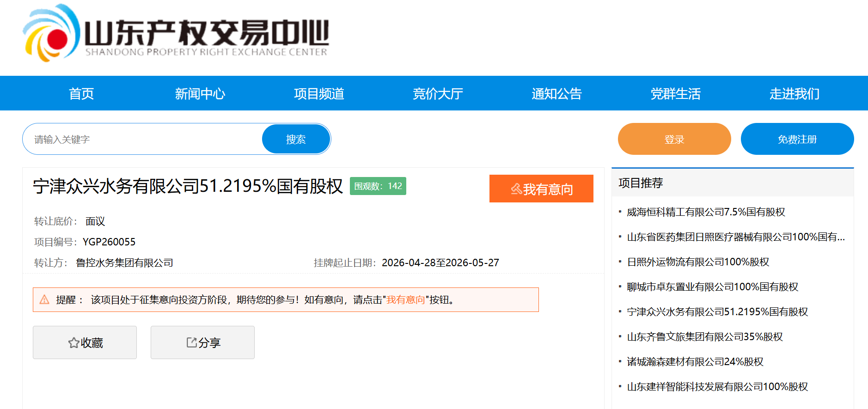This screenshot has height=409, width=868.
Task: Click the gavel icon in 我有意向 button
Action: [x=516, y=189]
